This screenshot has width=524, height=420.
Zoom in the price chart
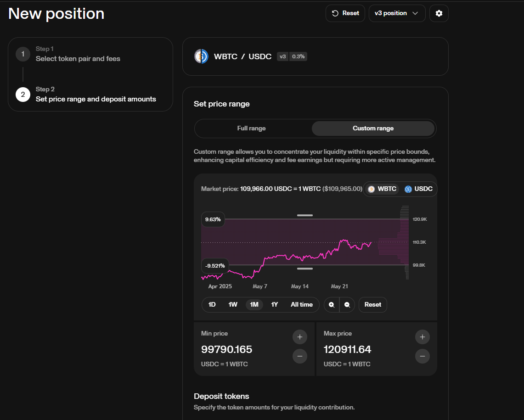pos(332,305)
